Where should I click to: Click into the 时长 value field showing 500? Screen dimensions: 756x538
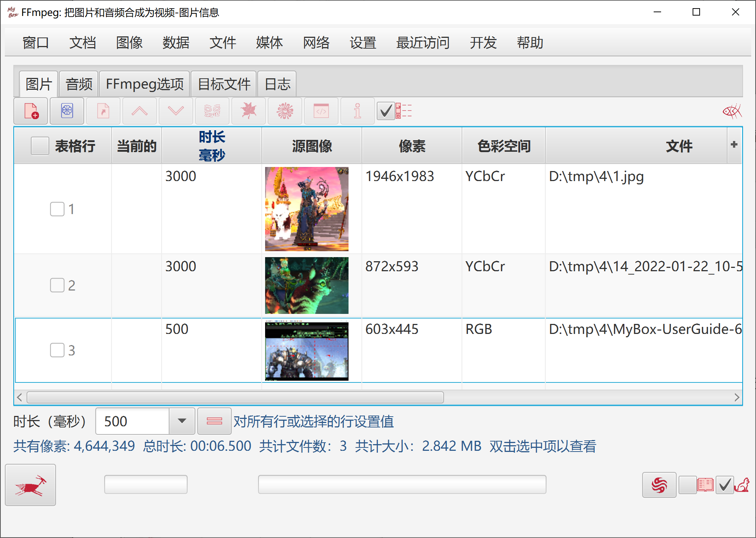[132, 421]
